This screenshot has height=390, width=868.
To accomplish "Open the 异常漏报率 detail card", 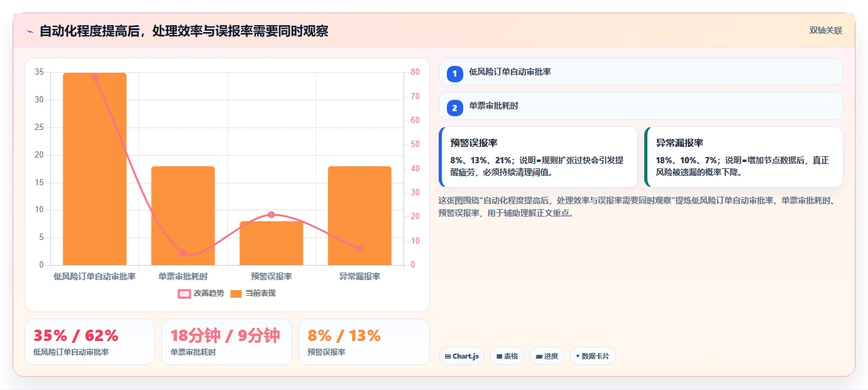I will pos(744,157).
